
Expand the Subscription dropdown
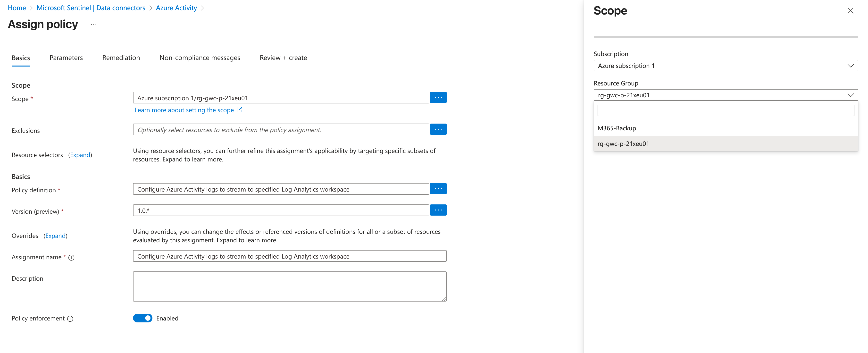click(726, 66)
